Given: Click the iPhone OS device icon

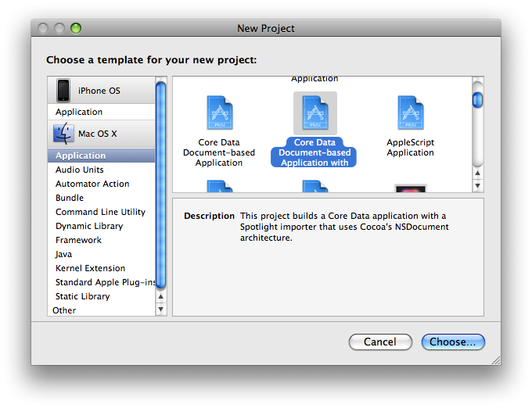Looking at the screenshot, I should (x=63, y=90).
